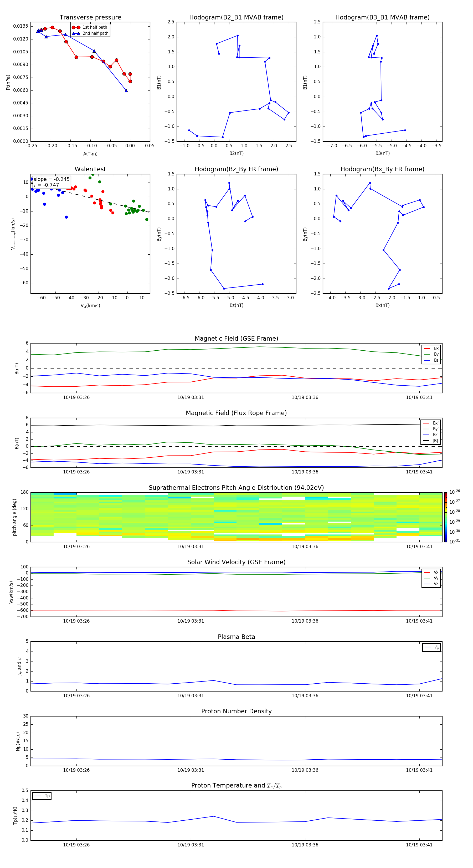This screenshot has height=868, width=473.
Task: Click the 'Bz' legend entry in GSE plot
Action: [x=431, y=360]
